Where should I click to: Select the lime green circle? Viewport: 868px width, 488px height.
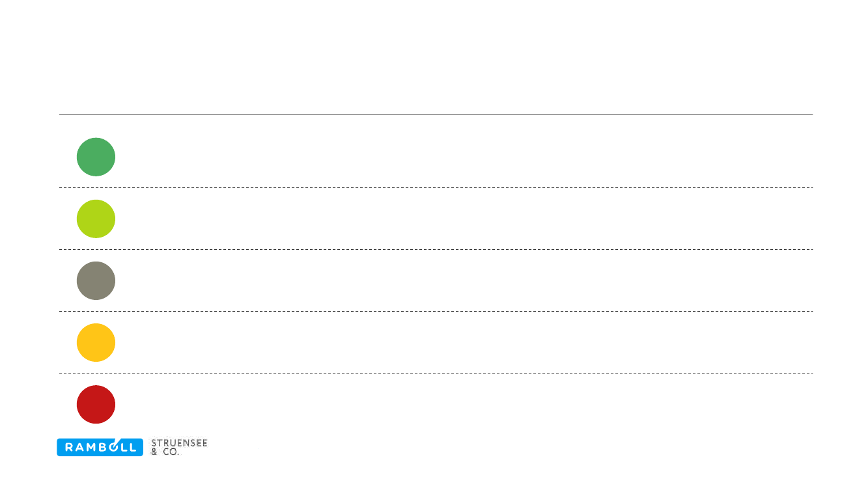tap(96, 219)
